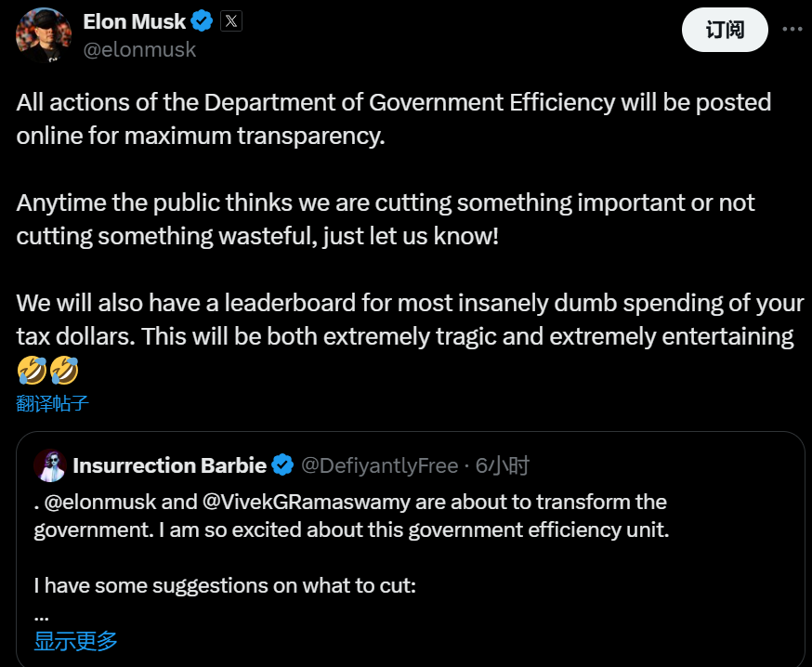Click Insurrection Barbie's verified badge

coord(282,465)
